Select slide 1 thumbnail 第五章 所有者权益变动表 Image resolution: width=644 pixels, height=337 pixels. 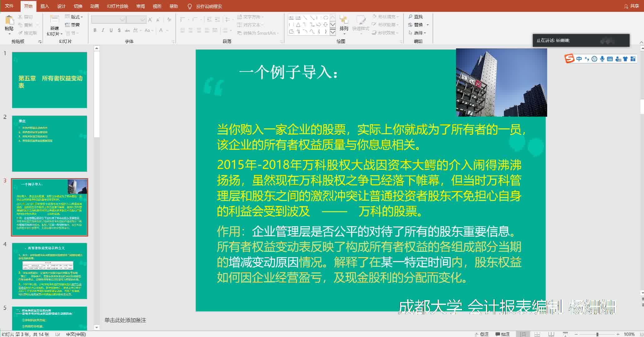click(49, 80)
